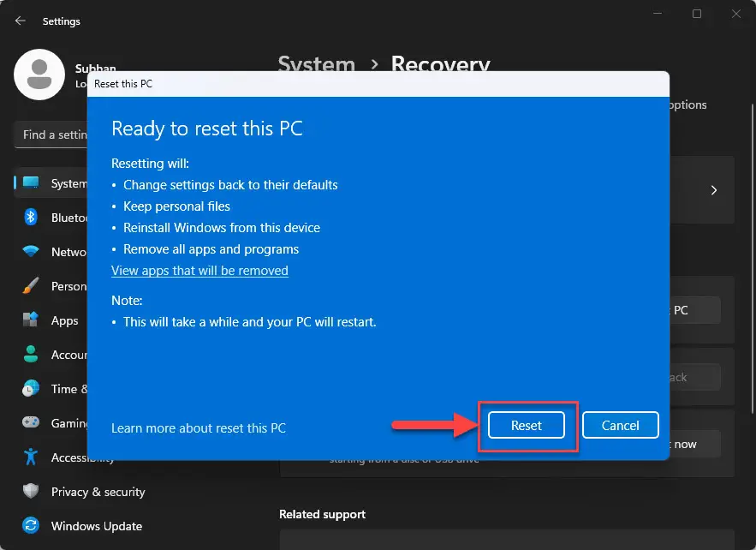The width and height of the screenshot is (756, 550).
Task: Click the Recovery page title
Action: (440, 63)
